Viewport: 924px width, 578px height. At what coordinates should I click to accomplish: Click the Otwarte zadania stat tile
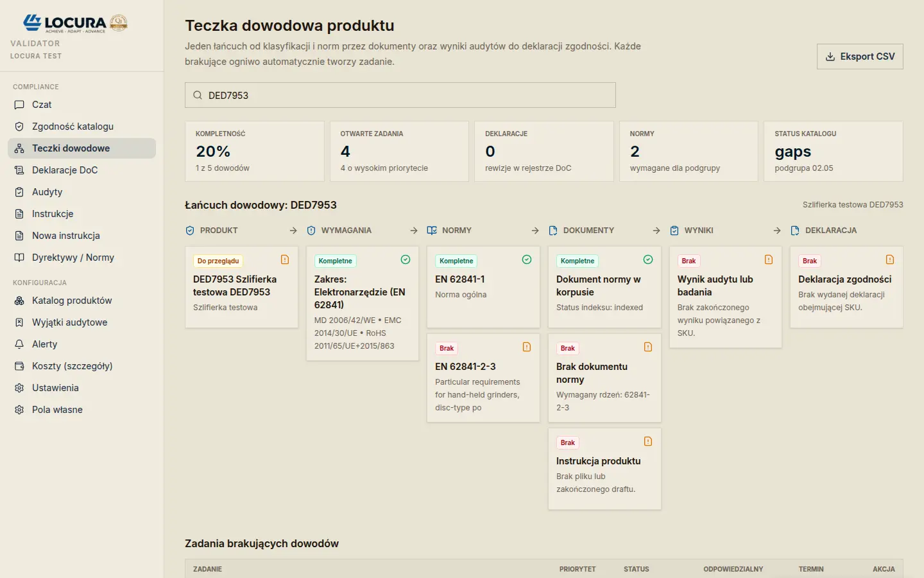pyautogui.click(x=399, y=152)
